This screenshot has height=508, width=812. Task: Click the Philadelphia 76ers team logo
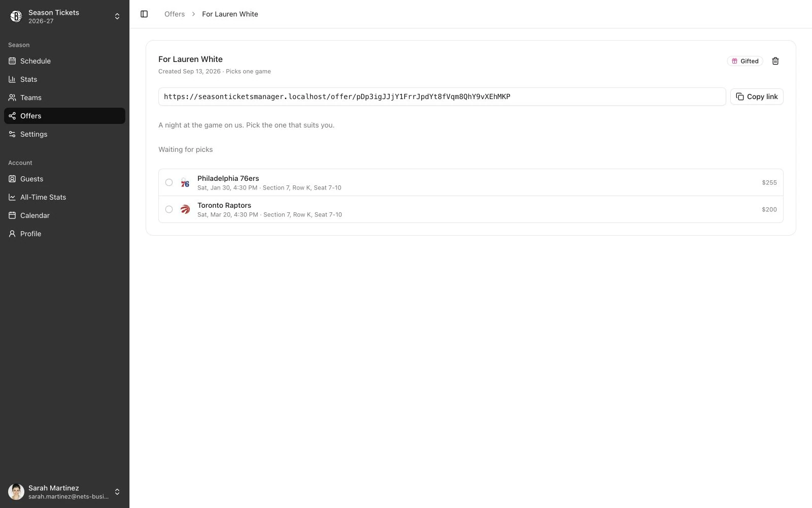point(185,182)
